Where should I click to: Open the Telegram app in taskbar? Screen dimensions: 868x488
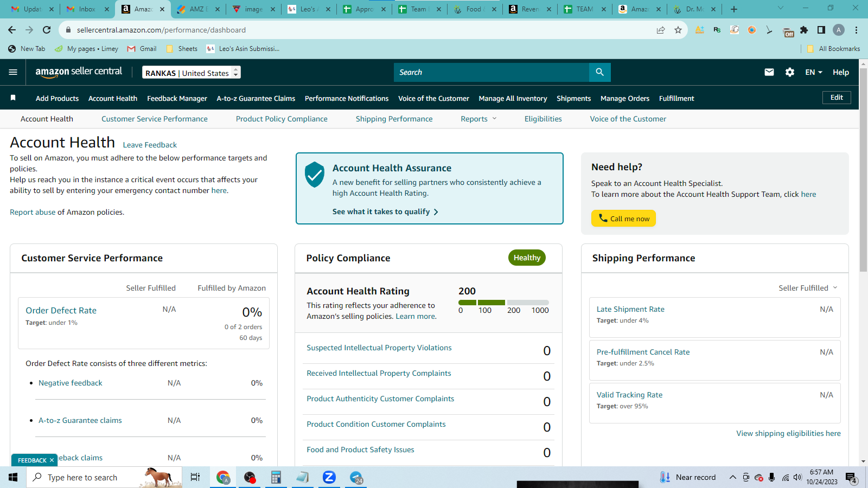pos(356,477)
